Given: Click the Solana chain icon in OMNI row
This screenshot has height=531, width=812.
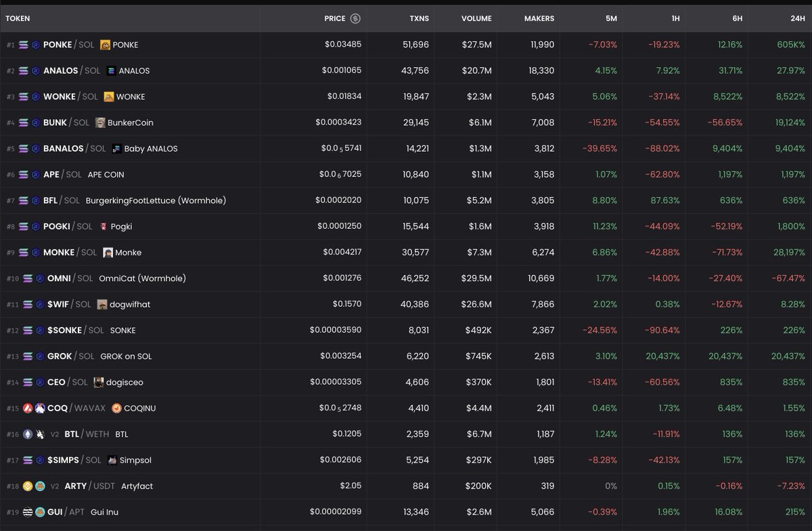Looking at the screenshot, I should (28, 278).
